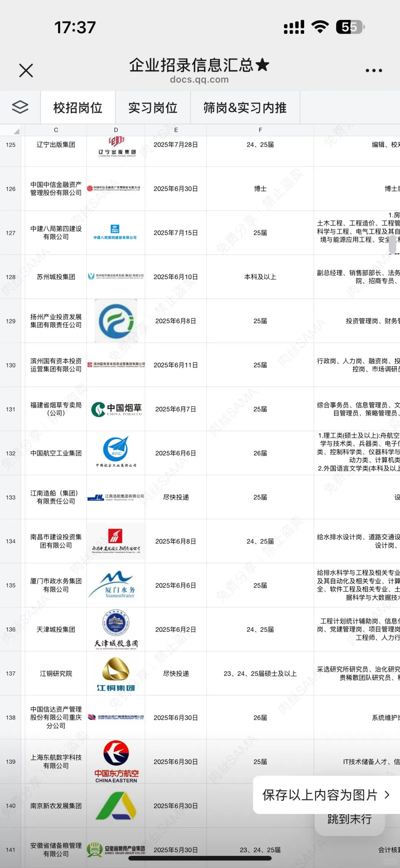Select cell 苏州城投集团
Viewport: 400px width, 868px height.
point(56,277)
